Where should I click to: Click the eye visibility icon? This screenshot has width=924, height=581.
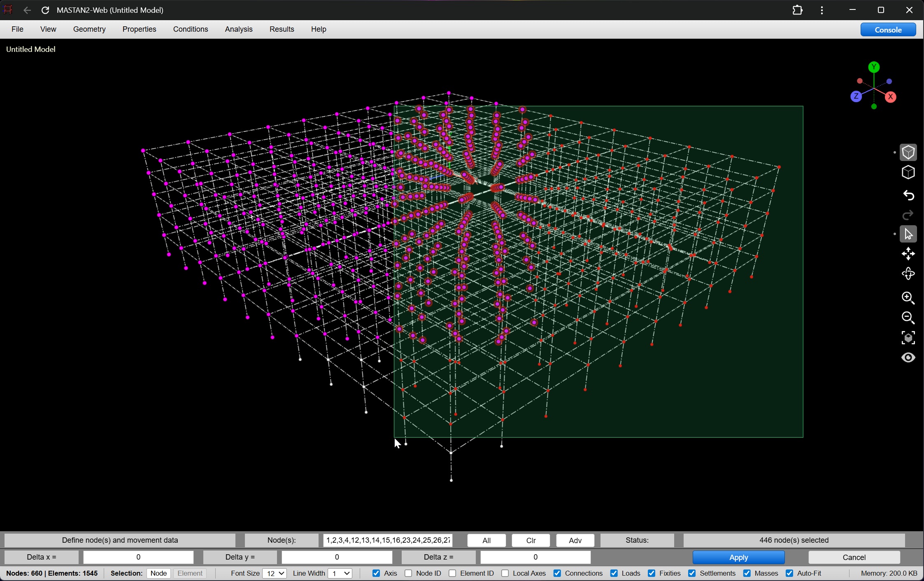click(909, 357)
